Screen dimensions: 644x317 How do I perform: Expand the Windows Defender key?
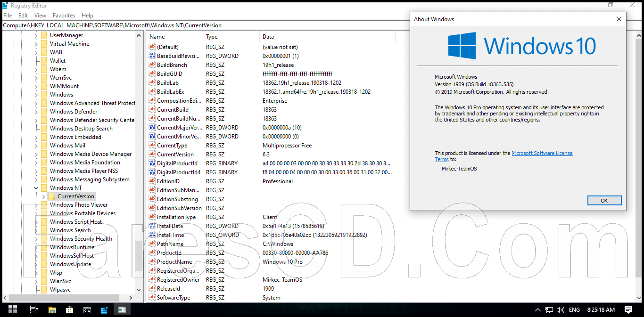(36, 112)
